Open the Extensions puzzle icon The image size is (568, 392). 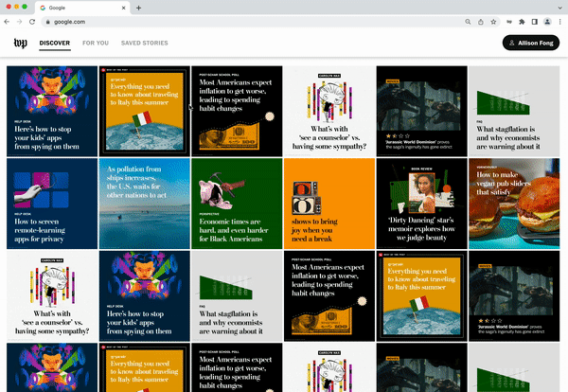[x=522, y=22]
